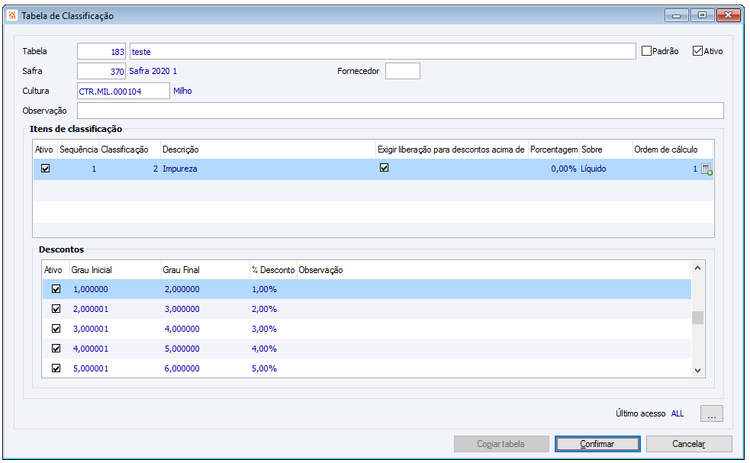This screenshot has width=750, height=463.
Task: Click the Milho culture label
Action: 183,91
